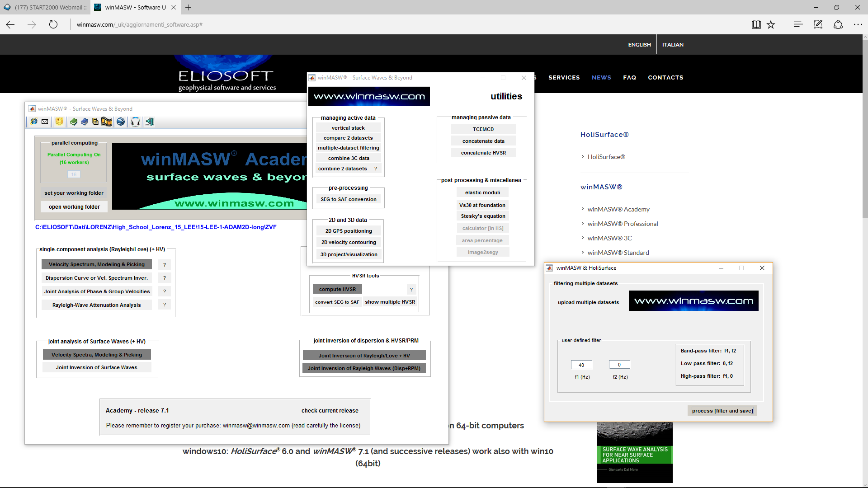This screenshot has width=868, height=488.
Task: Open Edge more actions ellipsis menu
Action: pyautogui.click(x=858, y=24)
